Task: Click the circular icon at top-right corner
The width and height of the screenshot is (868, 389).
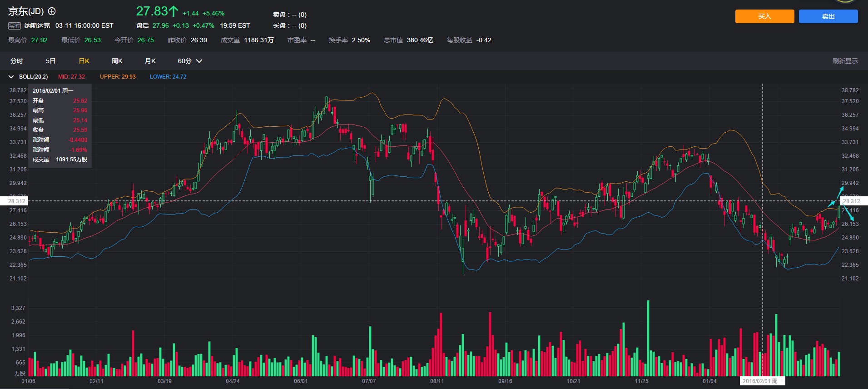Action: pos(845,1)
